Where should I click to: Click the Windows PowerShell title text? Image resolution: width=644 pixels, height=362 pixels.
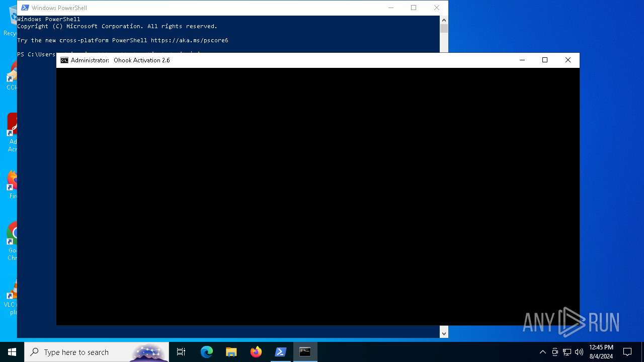(x=59, y=8)
